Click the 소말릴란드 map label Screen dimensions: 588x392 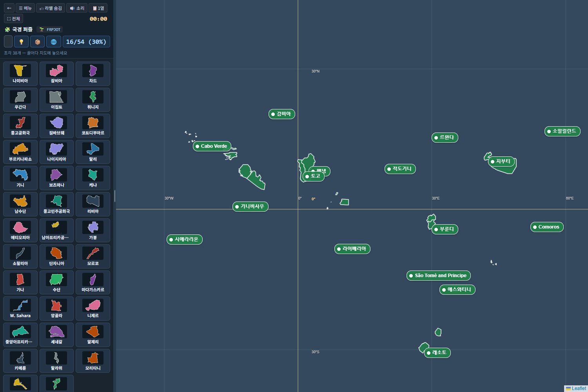(563, 131)
